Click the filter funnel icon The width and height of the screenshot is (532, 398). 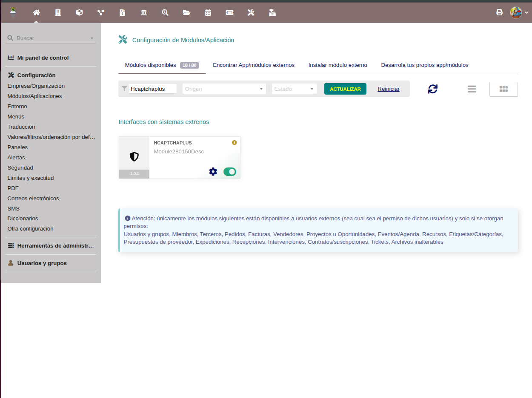click(x=124, y=89)
